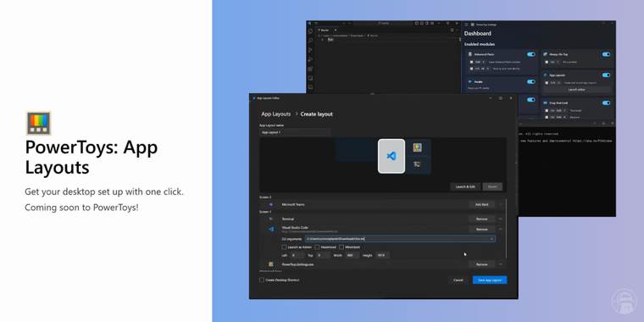
Task: Select the PowerToys tile in layout preview
Action: 418,147
